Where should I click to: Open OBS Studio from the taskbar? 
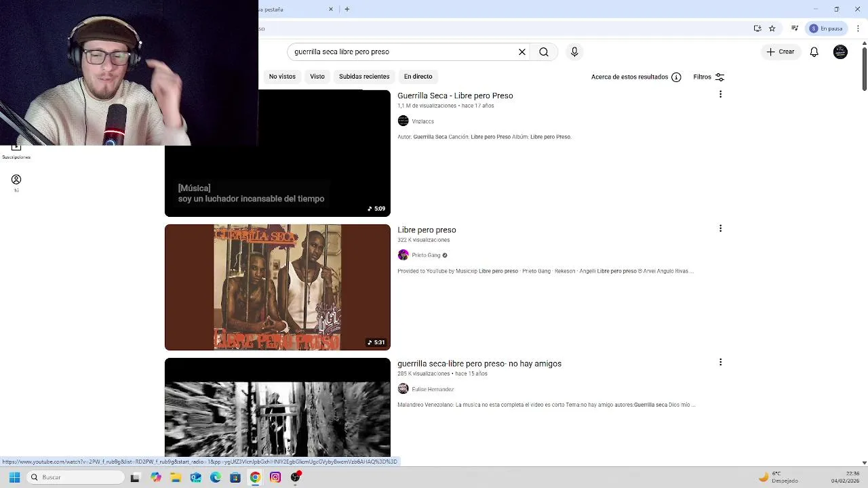(x=296, y=477)
